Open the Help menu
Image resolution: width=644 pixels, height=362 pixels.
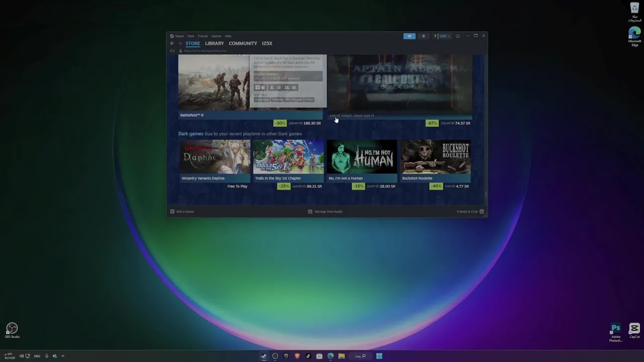(228, 36)
